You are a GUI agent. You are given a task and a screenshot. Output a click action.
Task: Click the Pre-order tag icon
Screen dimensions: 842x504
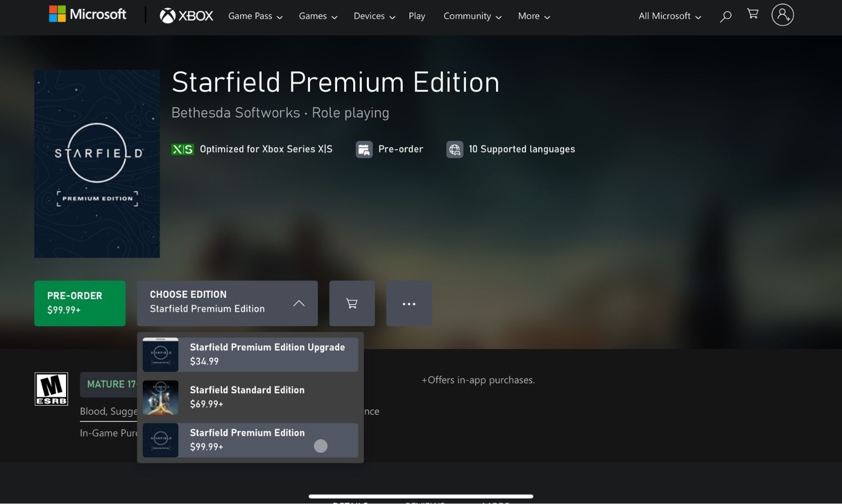coord(364,149)
